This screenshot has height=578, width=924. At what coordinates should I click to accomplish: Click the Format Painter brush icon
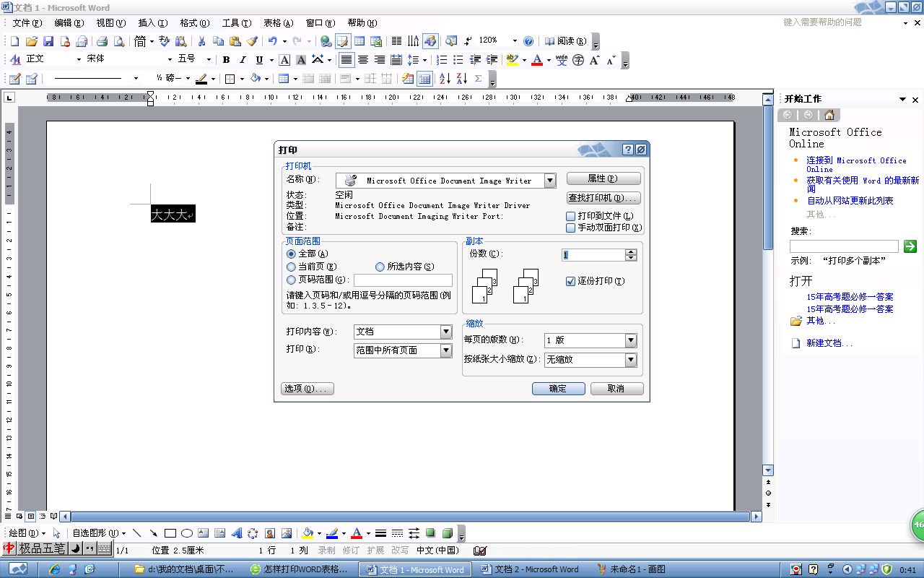252,41
